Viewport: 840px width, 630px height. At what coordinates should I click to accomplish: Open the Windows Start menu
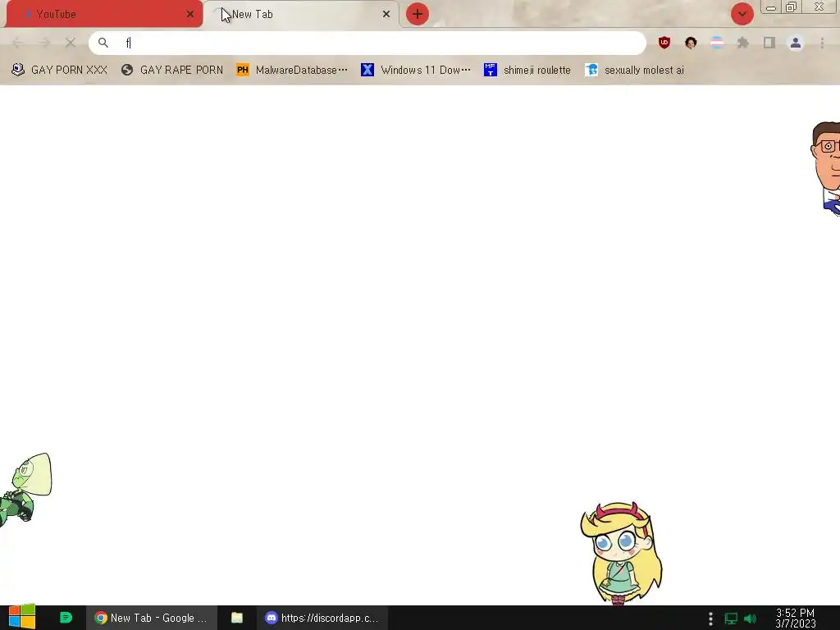tap(21, 618)
